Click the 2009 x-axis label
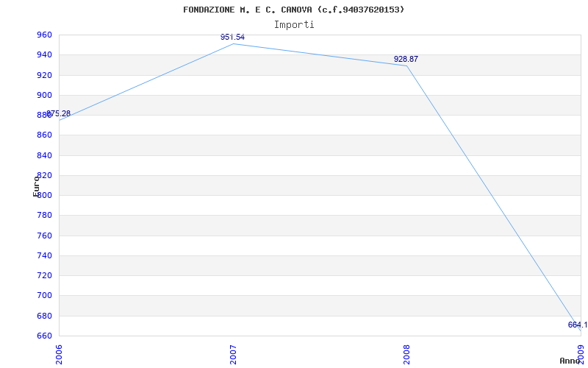This screenshot has width=588, height=368. tap(581, 355)
